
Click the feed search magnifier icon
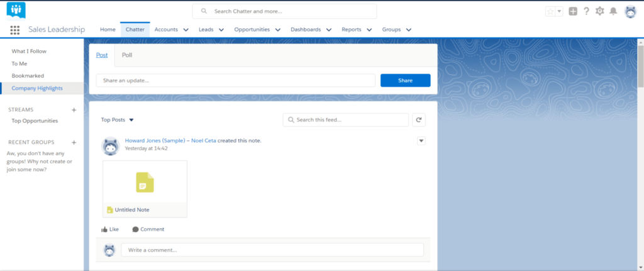(291, 120)
